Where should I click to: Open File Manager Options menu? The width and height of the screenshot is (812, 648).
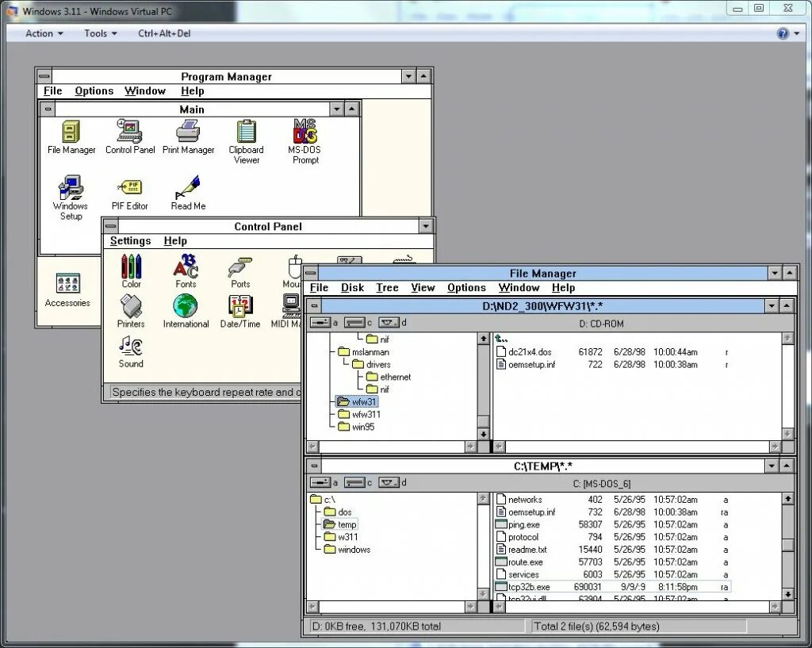point(466,288)
